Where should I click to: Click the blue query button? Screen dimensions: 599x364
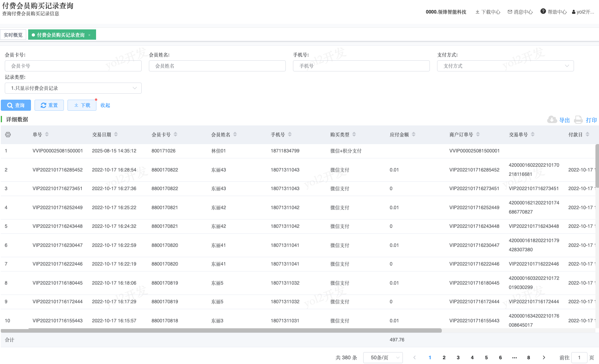point(16,105)
